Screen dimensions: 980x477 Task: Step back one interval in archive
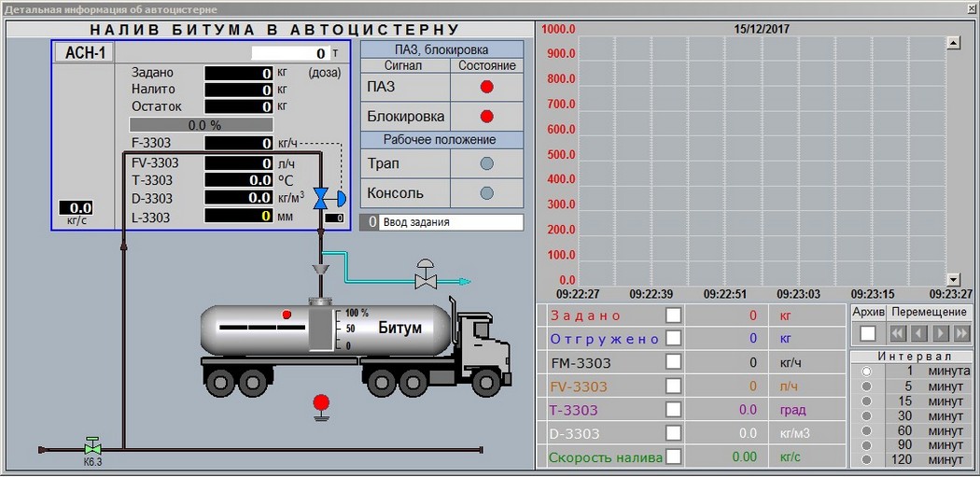coord(918,333)
